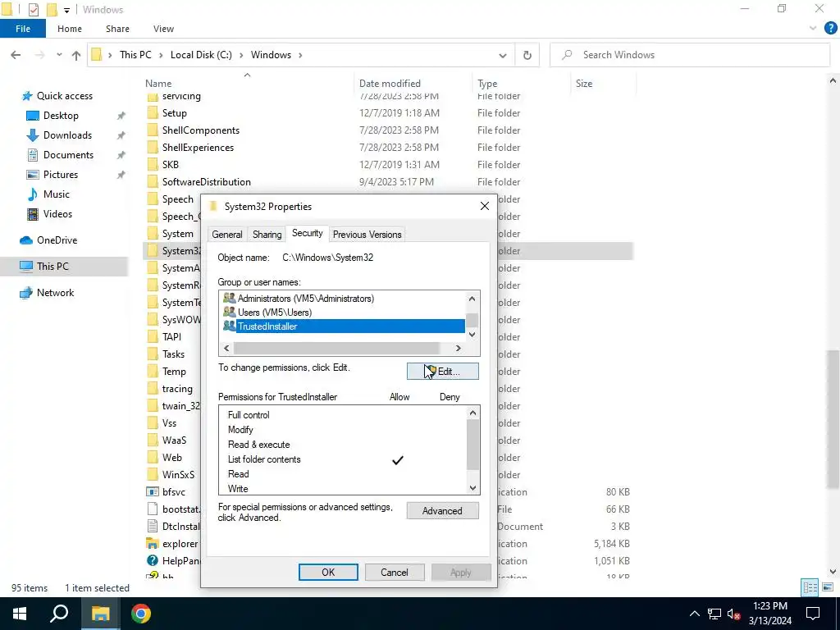Click the Properties quick access toolbar icon
The image size is (840, 630).
pos(33,9)
